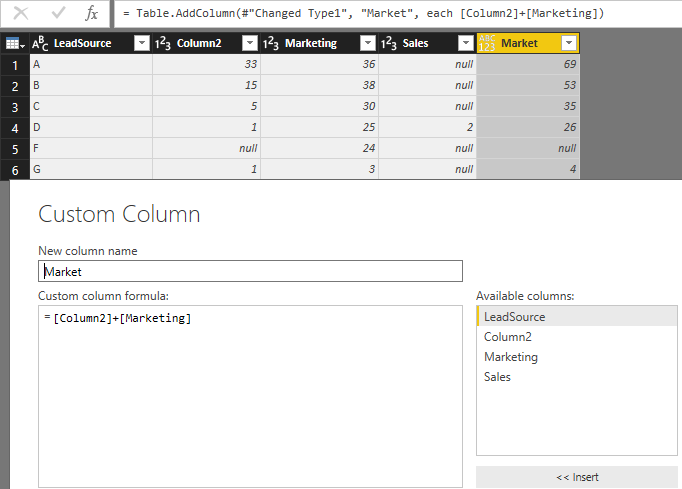Click LeadSource cell F
Image resolution: width=682 pixels, height=489 pixels.
tap(91, 148)
